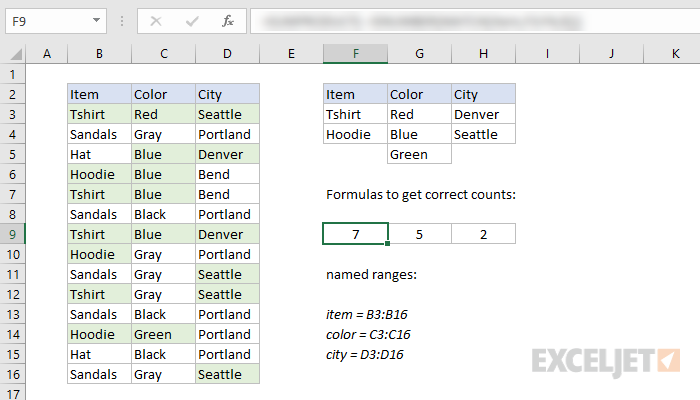
Task: Click the Insert Function fx icon
Action: [227, 20]
